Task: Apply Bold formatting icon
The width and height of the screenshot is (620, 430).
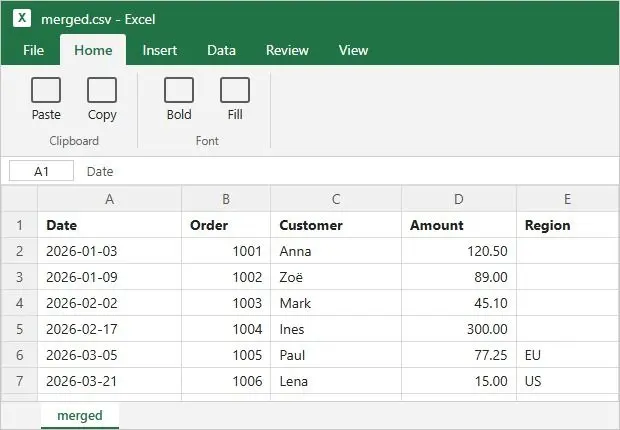Action: tap(179, 90)
